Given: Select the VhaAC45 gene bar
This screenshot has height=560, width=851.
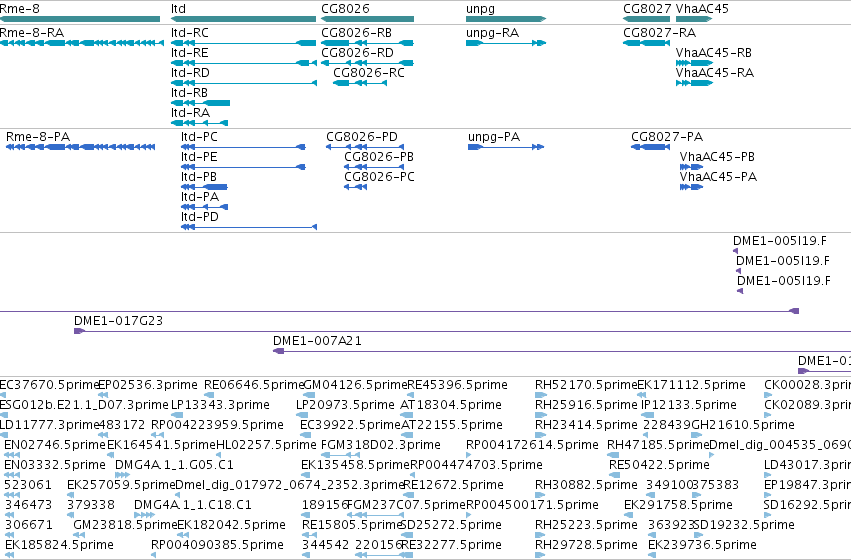Looking at the screenshot, I should [x=694, y=19].
